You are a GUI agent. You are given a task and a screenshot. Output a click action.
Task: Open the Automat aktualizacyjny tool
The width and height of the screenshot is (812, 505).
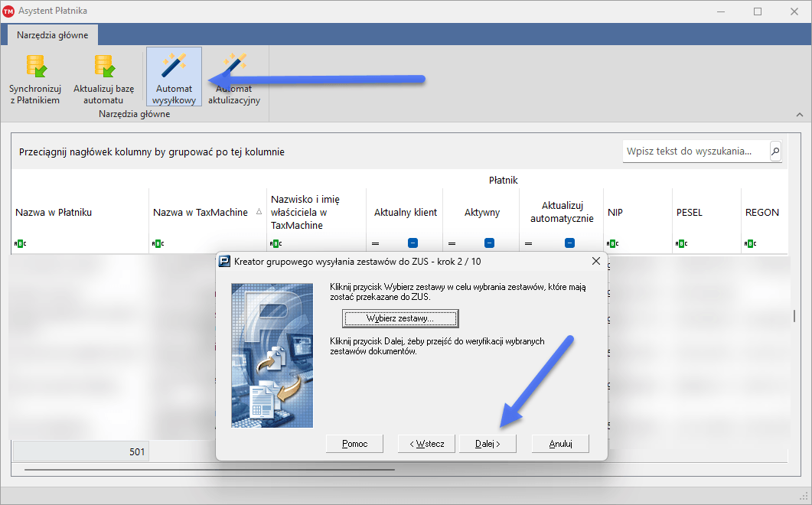[x=234, y=67]
